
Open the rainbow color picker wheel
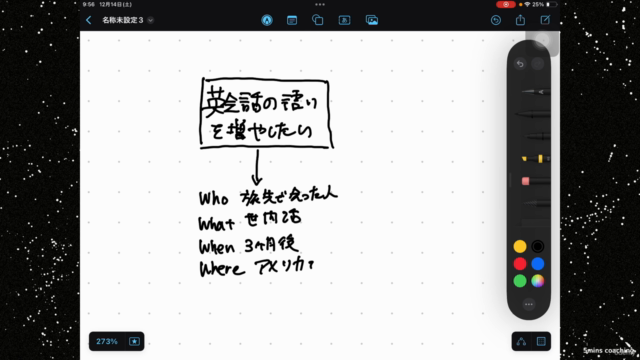(538, 281)
